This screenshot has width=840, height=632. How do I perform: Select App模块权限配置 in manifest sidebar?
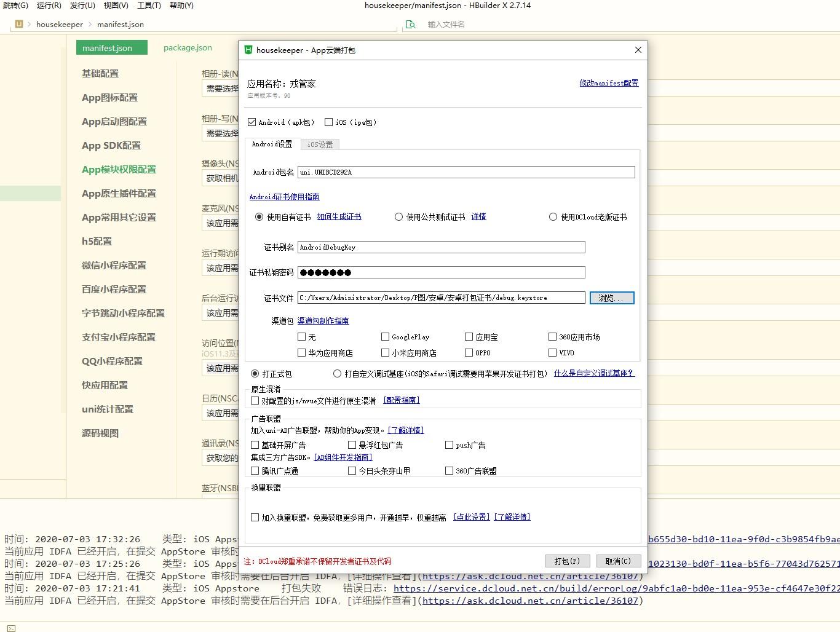pyautogui.click(x=119, y=169)
